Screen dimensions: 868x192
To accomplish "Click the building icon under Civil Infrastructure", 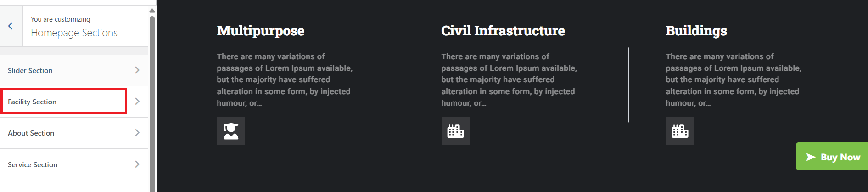I will (455, 131).
